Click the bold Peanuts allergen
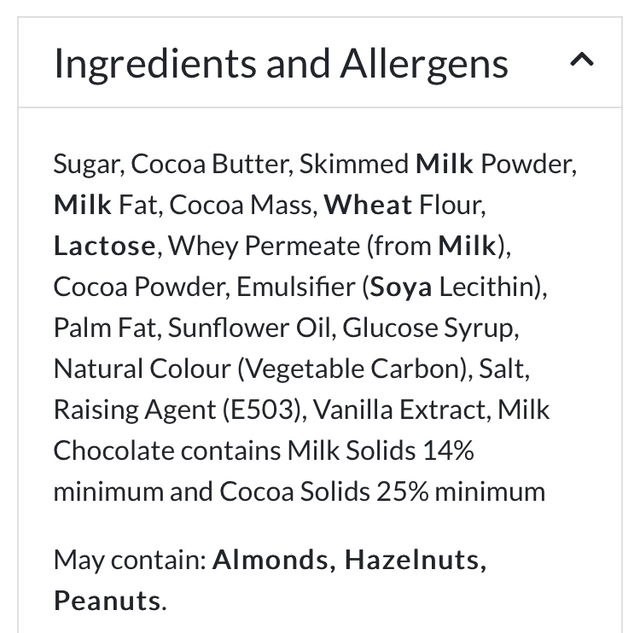This screenshot has height=633, width=640. click(107, 601)
